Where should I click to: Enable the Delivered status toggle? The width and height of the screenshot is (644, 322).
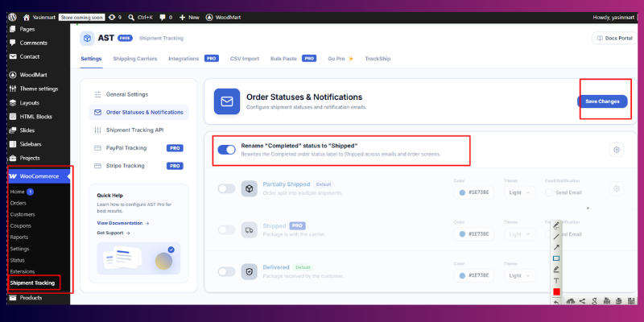226,271
